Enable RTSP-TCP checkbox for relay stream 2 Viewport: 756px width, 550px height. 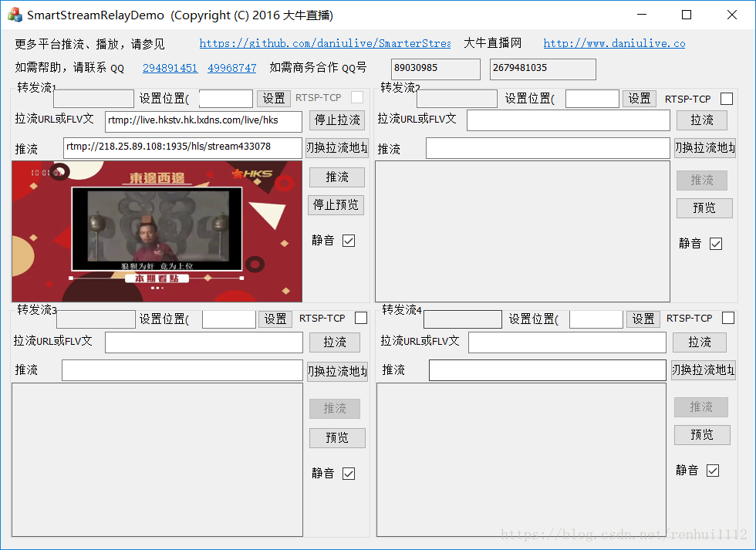pyautogui.click(x=726, y=99)
